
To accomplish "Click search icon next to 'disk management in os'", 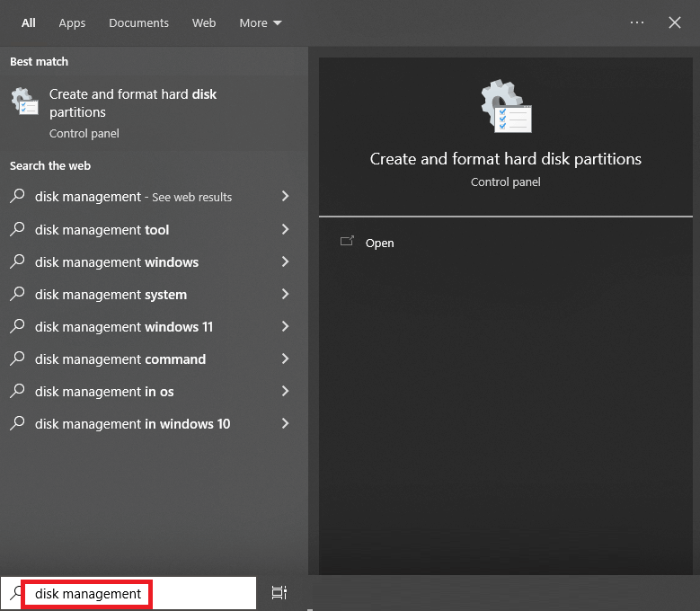I will [x=17, y=391].
